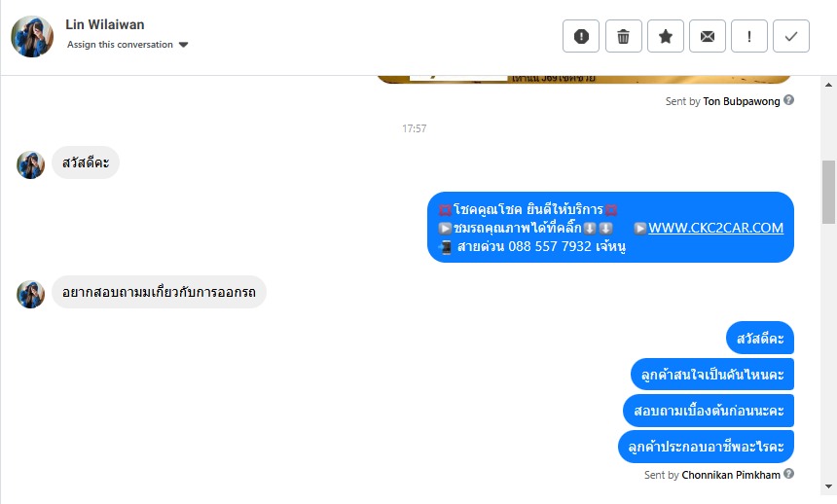Click the scrollbar up arrow
Image resolution: width=837 pixels, height=504 pixels.
[x=828, y=85]
